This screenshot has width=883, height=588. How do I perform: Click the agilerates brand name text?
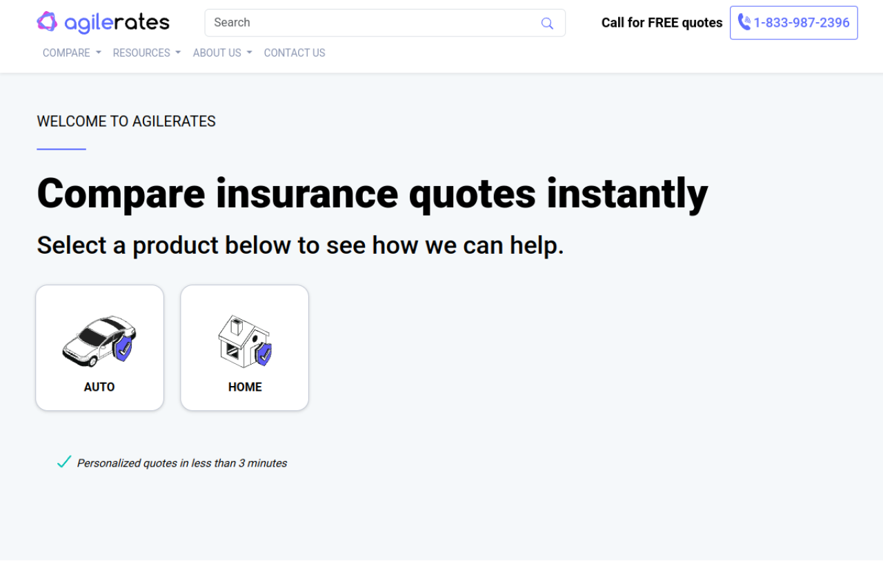(117, 23)
